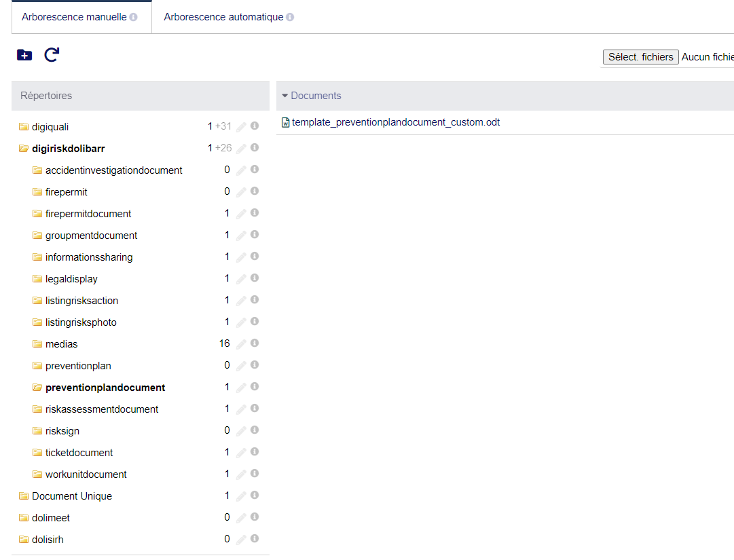This screenshot has width=734, height=560.
Task: Click the info icon on the digiquali row
Action: point(254,126)
